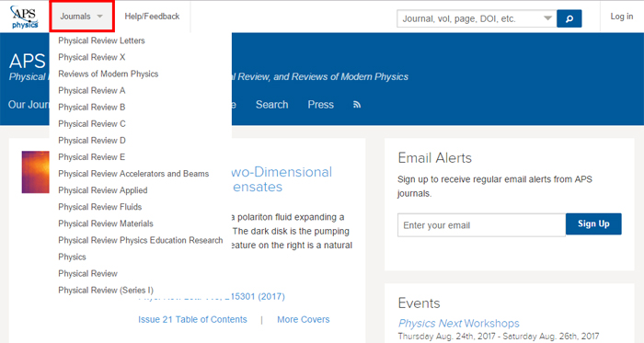Click the Email Alerts heading
Viewport: 644px width, 343px height.
[x=434, y=158]
